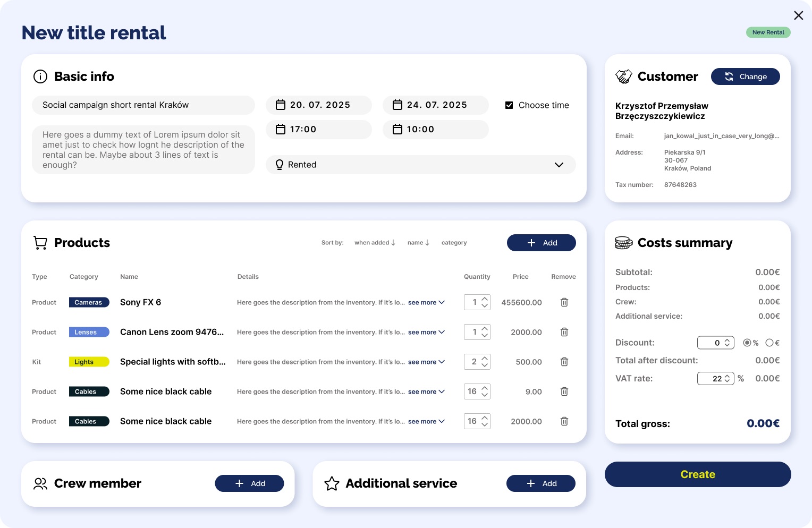Adjust Sony FX 6 quantity stepper
Screen dimensions: 812x528
point(485,302)
